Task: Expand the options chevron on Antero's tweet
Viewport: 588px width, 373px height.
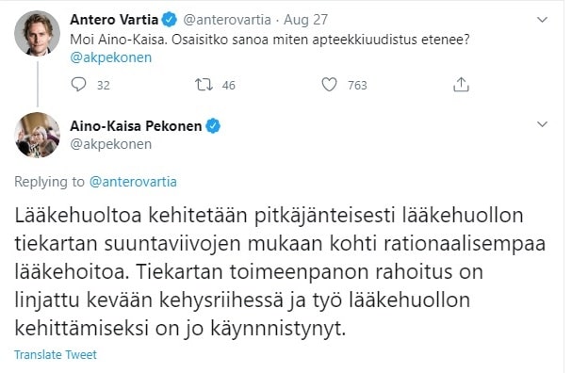Action: [542, 20]
